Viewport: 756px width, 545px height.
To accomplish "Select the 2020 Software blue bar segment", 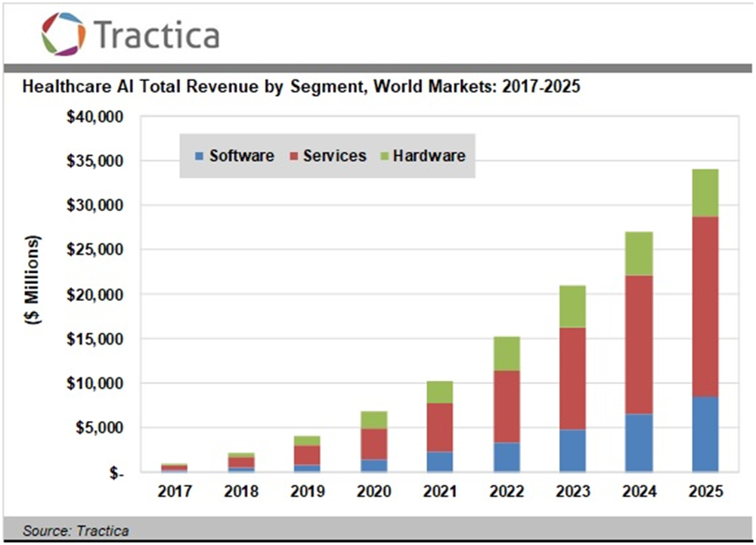I will (373, 466).
